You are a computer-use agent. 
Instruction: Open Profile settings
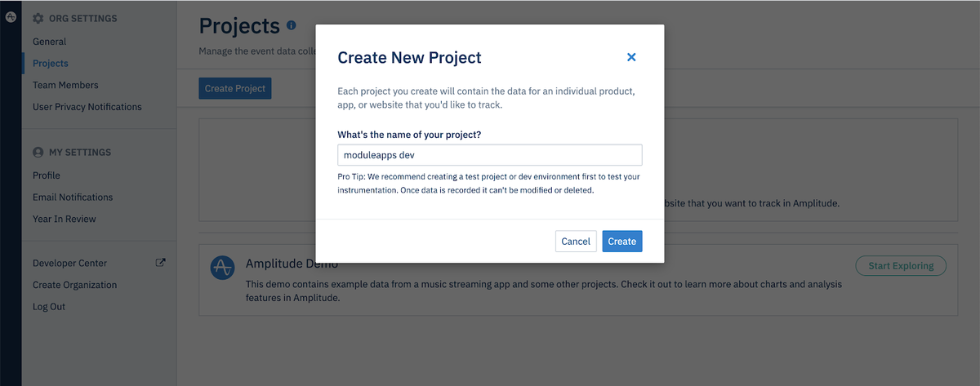pyautogui.click(x=47, y=175)
